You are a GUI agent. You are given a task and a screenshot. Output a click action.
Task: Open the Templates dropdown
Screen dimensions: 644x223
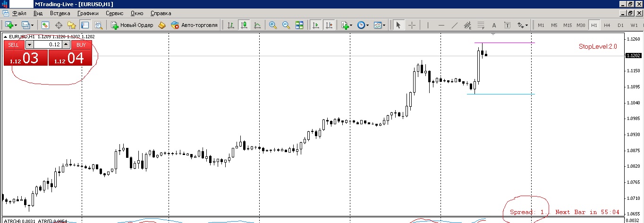click(379, 25)
